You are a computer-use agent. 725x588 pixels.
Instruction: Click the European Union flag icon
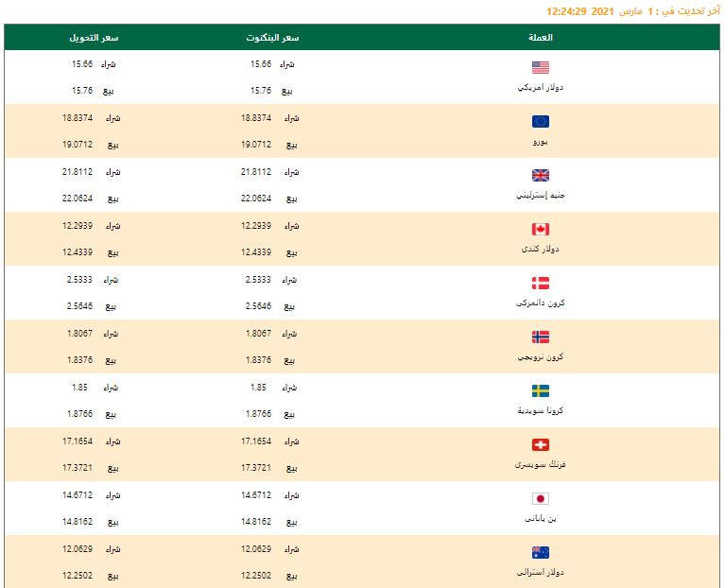tap(541, 121)
